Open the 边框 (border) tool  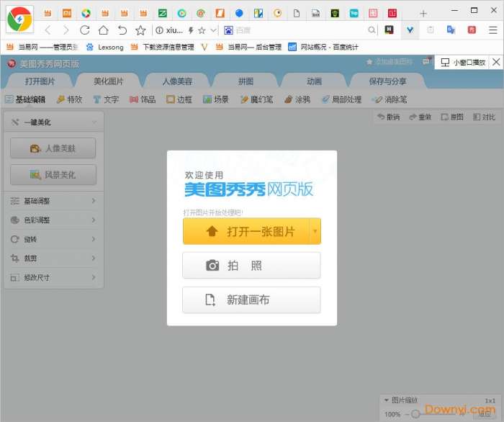(179, 99)
